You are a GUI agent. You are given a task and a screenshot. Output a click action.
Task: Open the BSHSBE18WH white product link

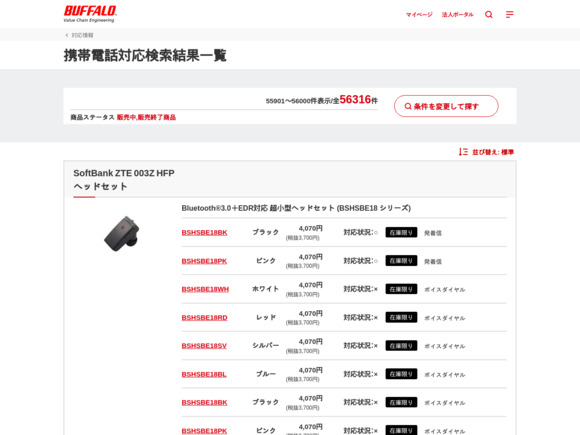click(x=205, y=289)
